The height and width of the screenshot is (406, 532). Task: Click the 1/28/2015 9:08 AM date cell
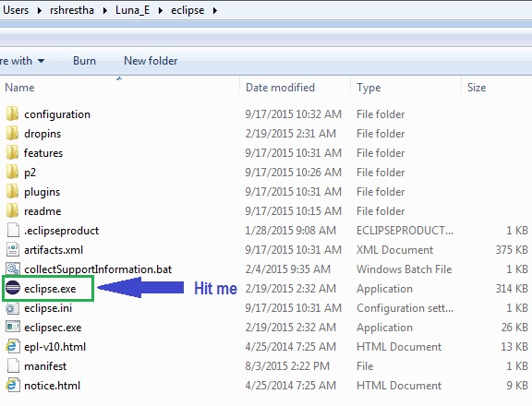290,231
